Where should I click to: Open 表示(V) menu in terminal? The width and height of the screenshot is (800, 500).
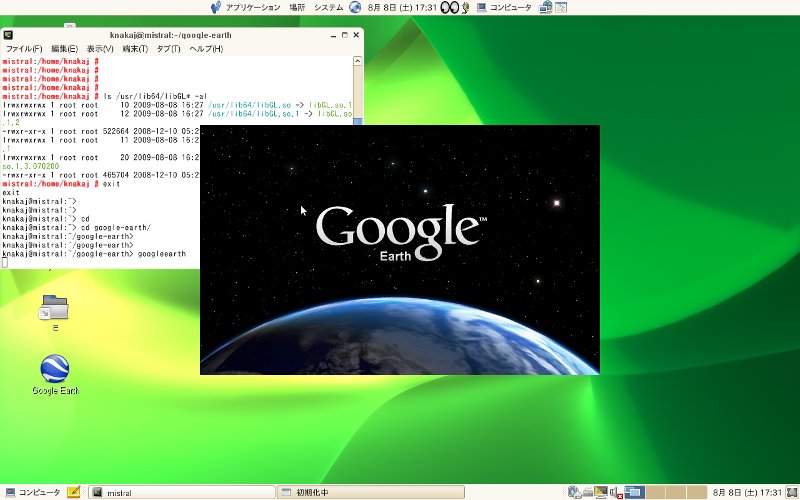(100, 49)
